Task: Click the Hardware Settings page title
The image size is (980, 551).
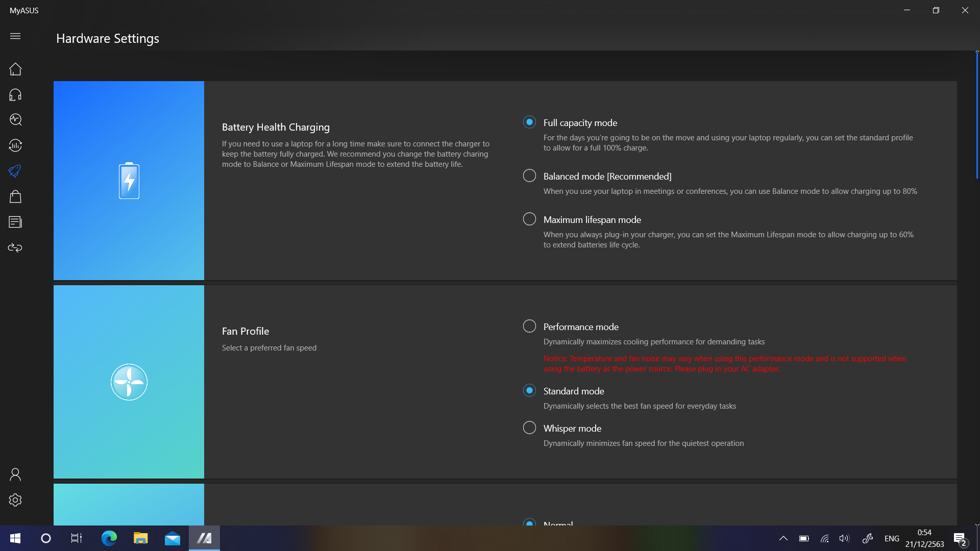Action: coord(108,38)
